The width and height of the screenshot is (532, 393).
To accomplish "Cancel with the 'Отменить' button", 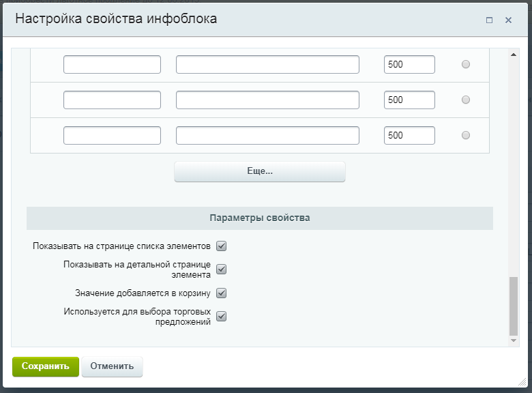I will 112,366.
